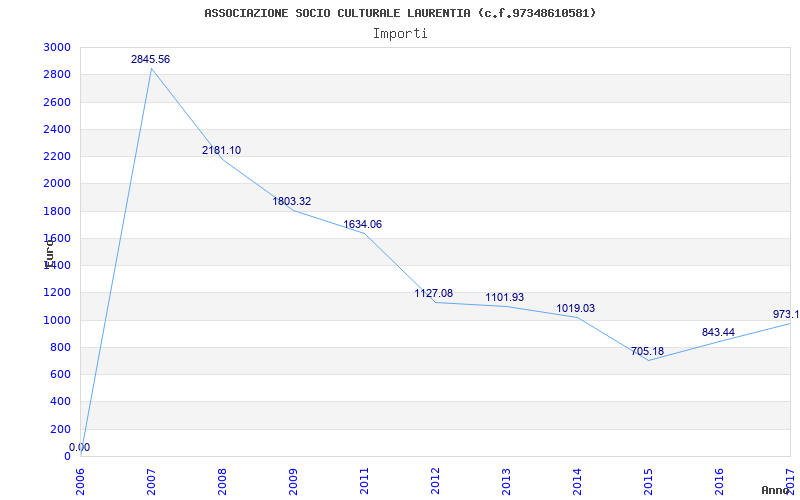Click the 705.18 minimum value label
800x500 pixels.
point(647,352)
